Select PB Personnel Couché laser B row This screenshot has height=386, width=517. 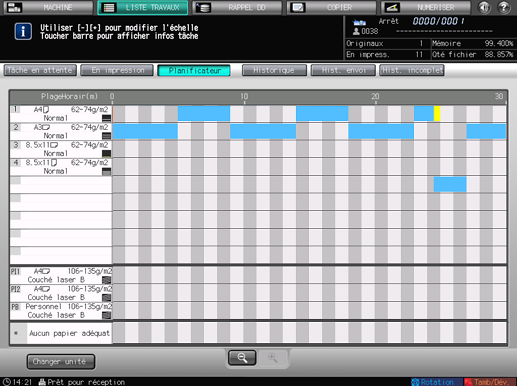(x=61, y=311)
